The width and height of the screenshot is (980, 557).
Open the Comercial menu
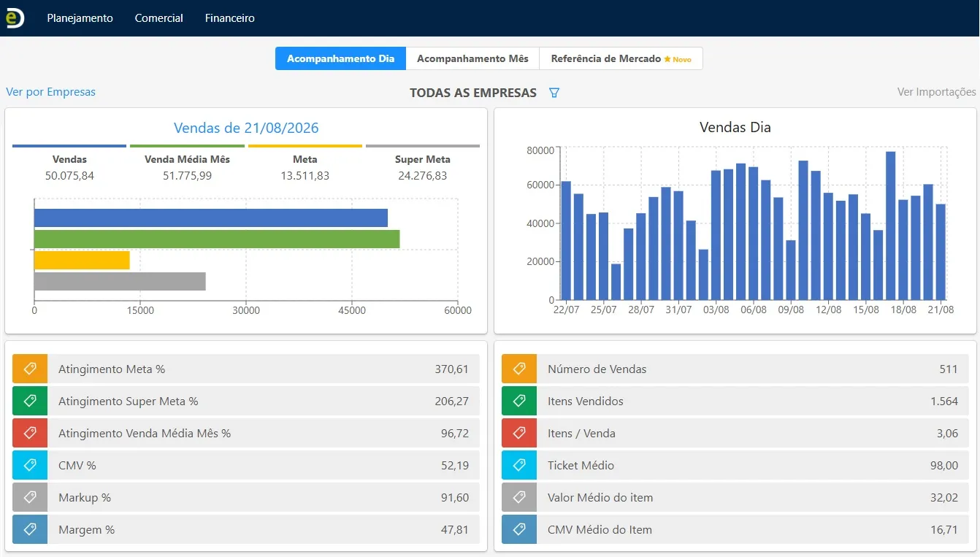click(159, 18)
